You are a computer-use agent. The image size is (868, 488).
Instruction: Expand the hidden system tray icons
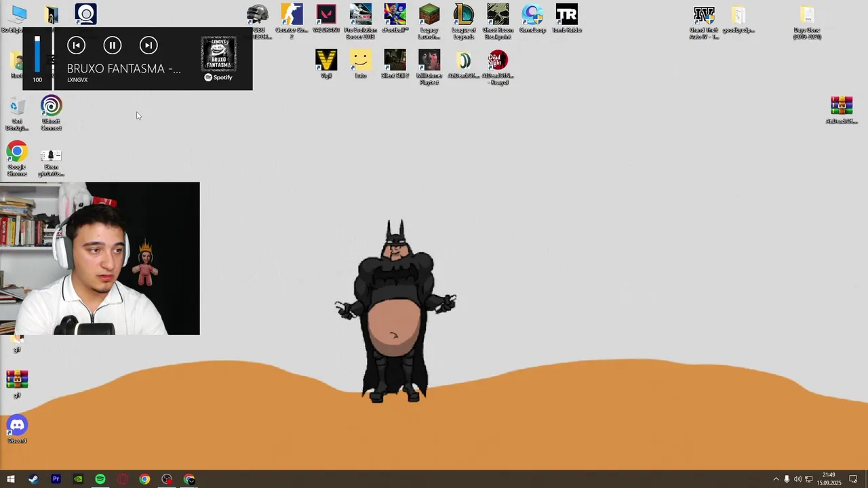776,479
